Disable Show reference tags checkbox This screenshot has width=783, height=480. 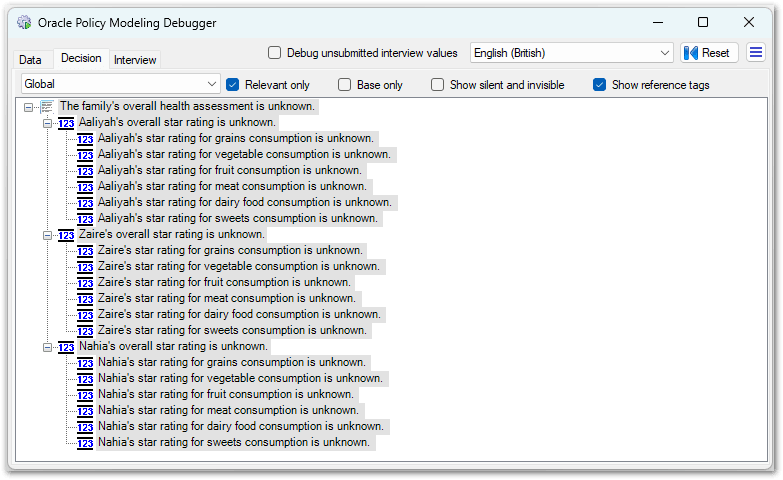point(599,84)
